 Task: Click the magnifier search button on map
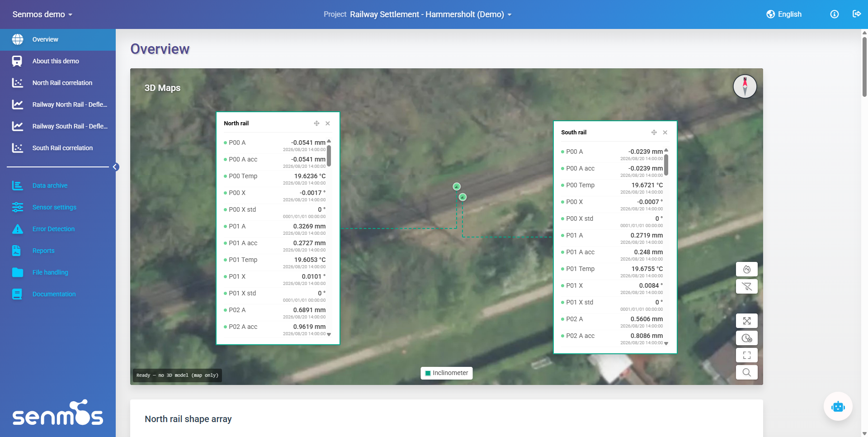pyautogui.click(x=747, y=372)
